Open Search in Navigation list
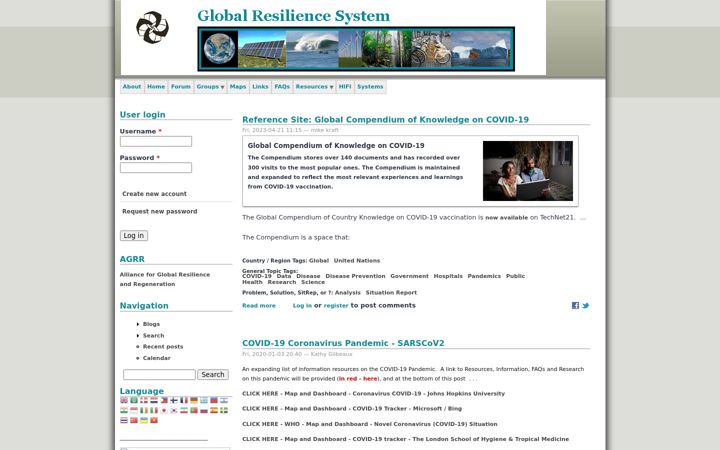The width and height of the screenshot is (720, 450). click(x=153, y=336)
